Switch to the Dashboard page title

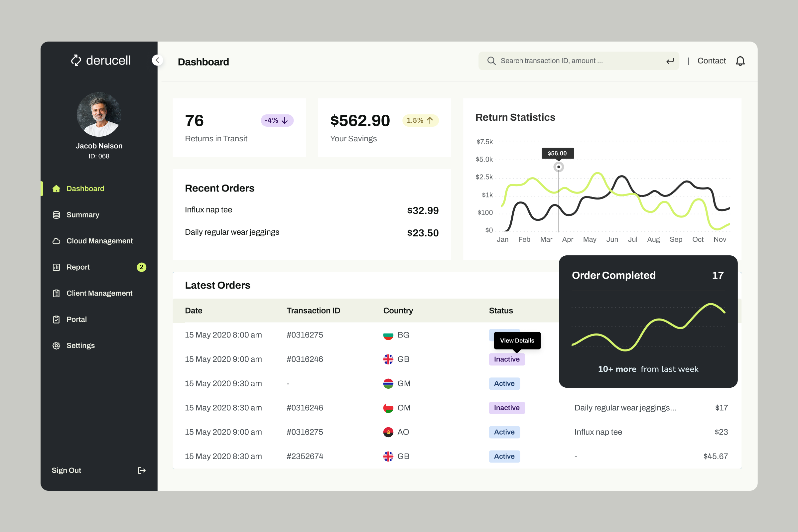[203, 62]
